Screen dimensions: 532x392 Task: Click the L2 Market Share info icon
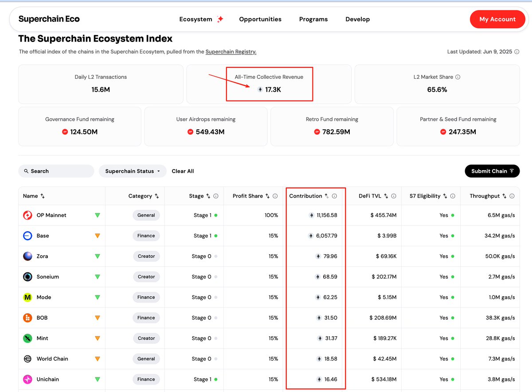click(458, 77)
